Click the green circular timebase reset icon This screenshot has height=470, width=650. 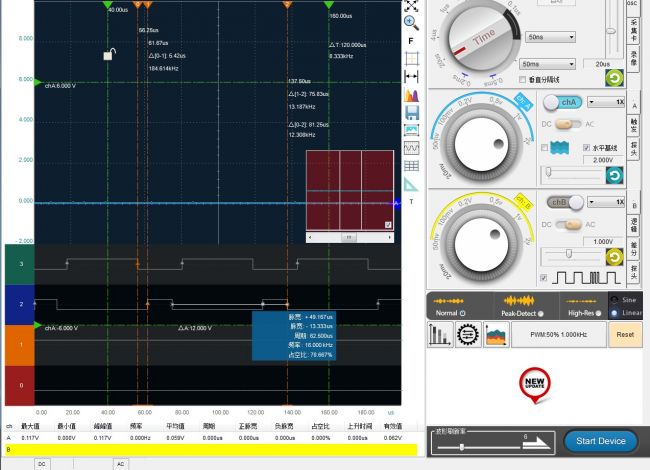click(x=614, y=78)
